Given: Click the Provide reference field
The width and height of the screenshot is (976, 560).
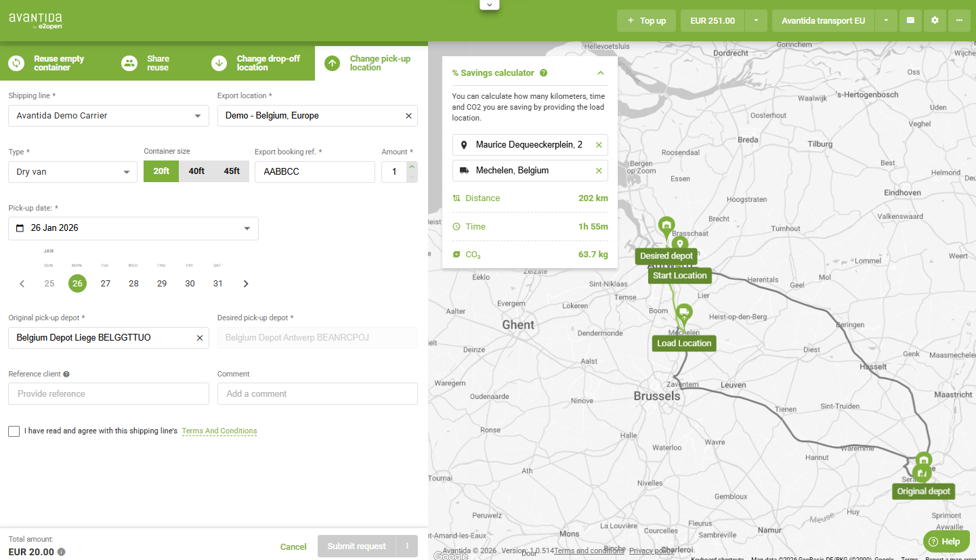Looking at the screenshot, I should pyautogui.click(x=108, y=394).
